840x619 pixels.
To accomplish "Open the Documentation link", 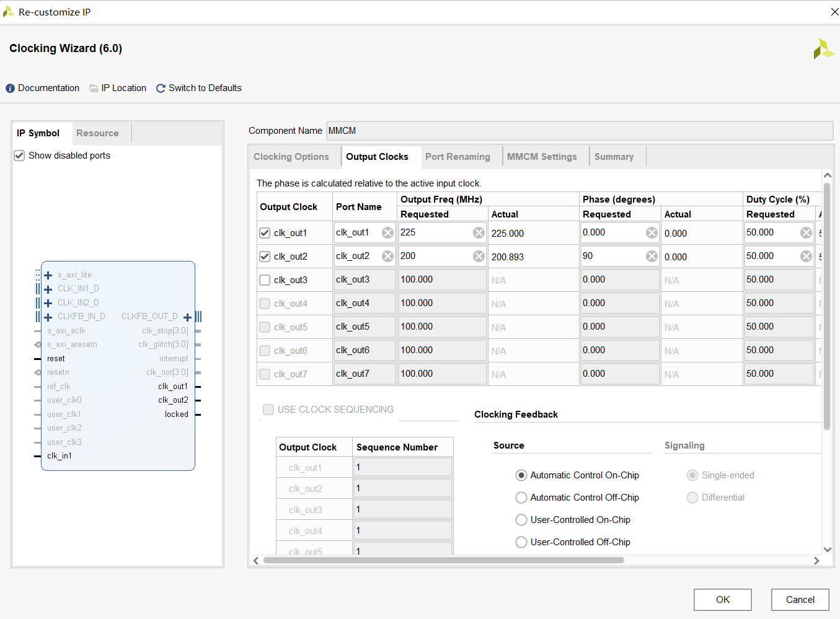I will 48,89.
